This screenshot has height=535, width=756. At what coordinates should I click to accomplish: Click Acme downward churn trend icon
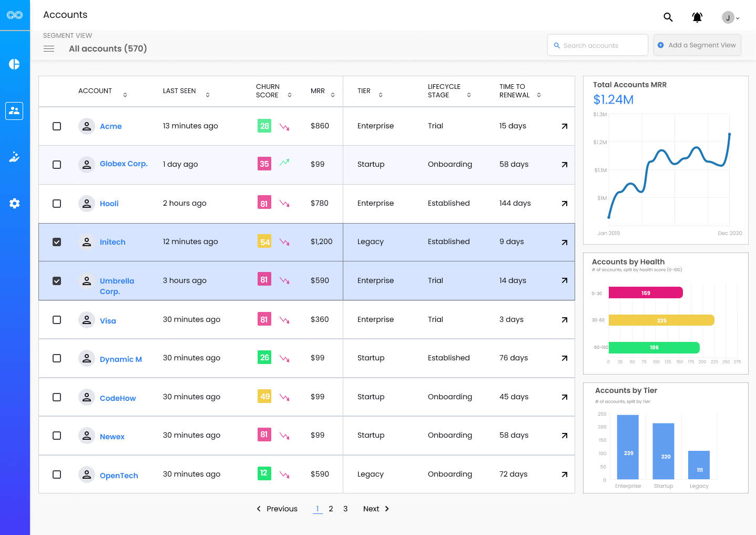tap(284, 127)
